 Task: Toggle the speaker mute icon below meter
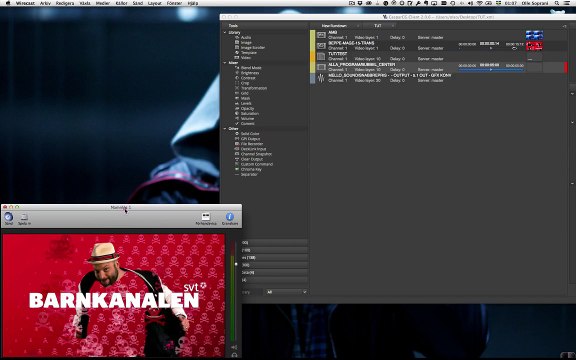(x=234, y=347)
